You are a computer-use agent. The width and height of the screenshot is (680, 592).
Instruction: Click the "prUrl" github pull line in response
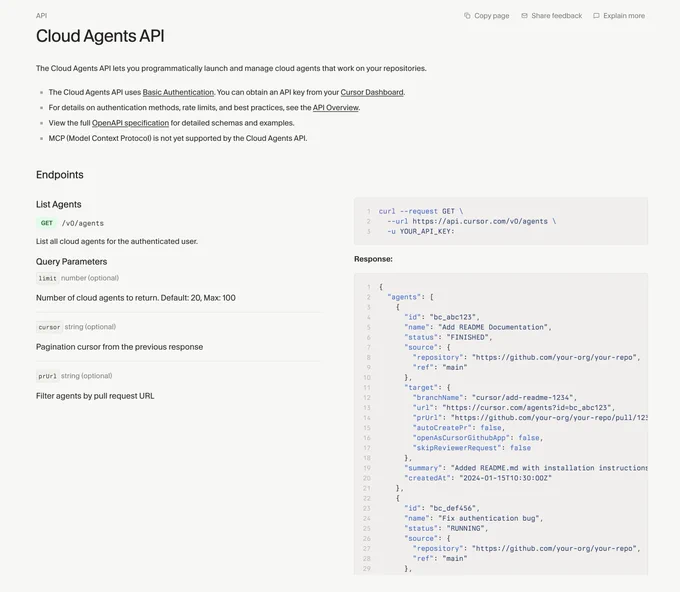[x=530, y=418]
